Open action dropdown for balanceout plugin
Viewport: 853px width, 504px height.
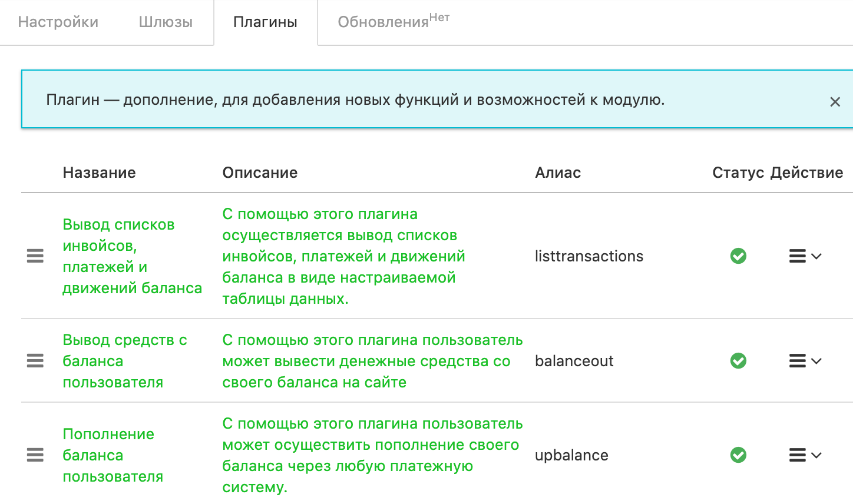805,361
